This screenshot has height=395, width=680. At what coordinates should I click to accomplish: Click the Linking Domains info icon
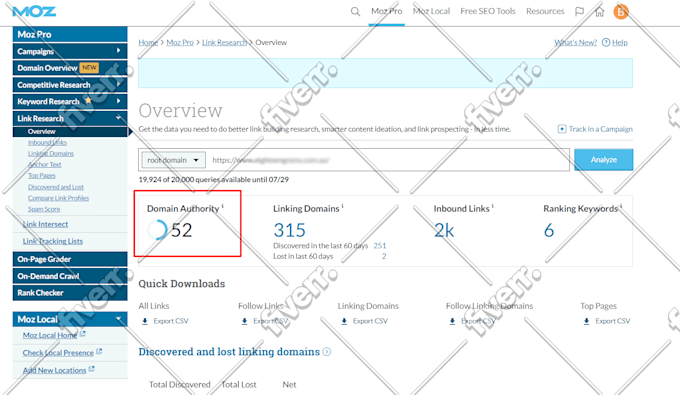click(x=343, y=206)
